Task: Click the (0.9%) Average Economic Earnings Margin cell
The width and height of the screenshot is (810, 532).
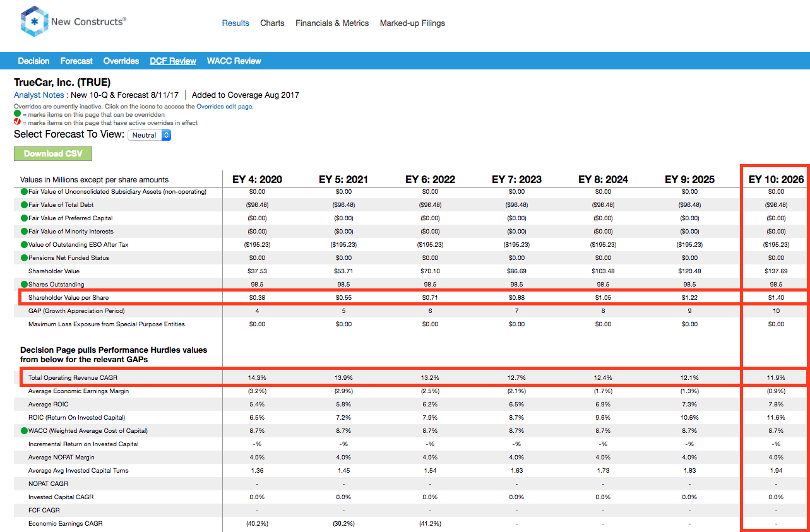Action: [776, 391]
